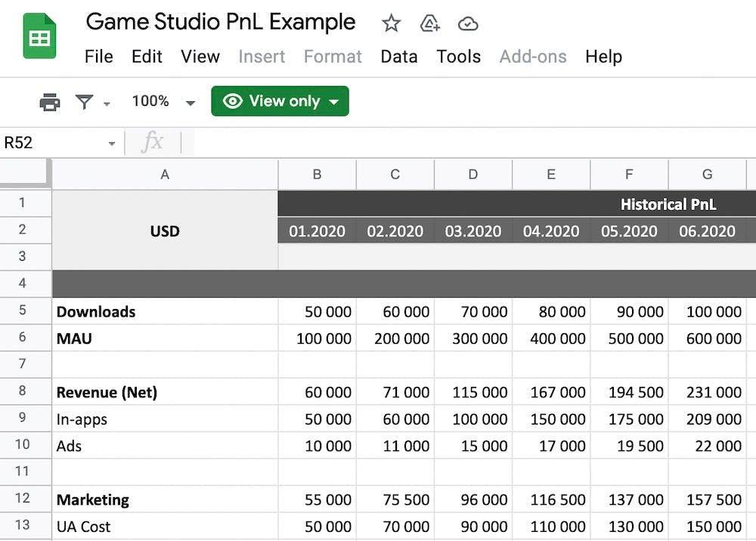Print the spreadsheet
The width and height of the screenshot is (756, 541).
(x=50, y=102)
